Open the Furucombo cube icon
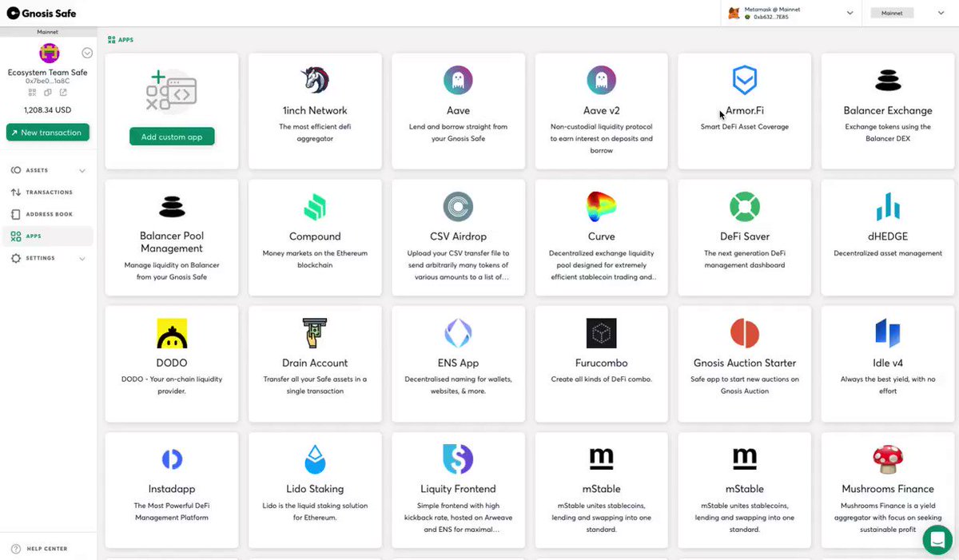Image resolution: width=959 pixels, height=560 pixels. click(x=601, y=332)
